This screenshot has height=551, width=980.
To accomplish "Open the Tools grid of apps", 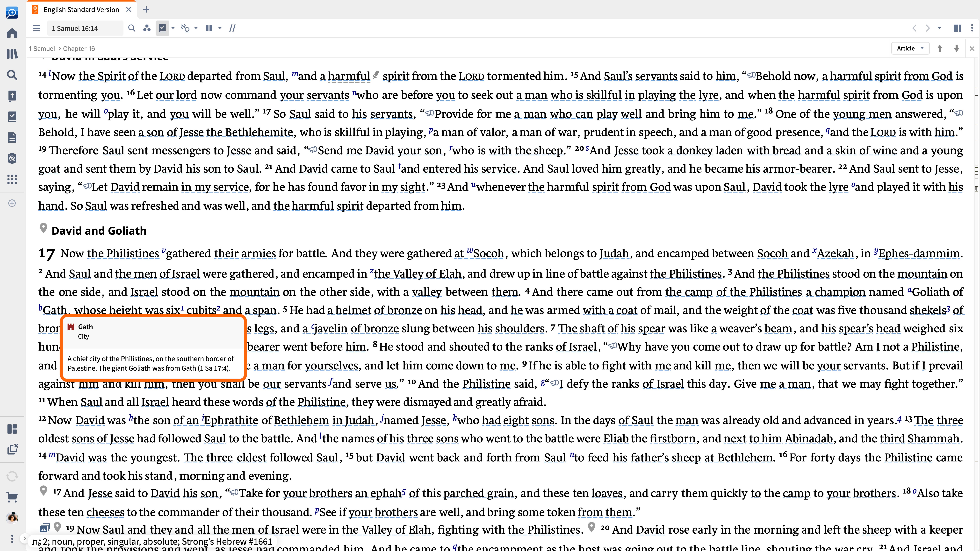I will [x=12, y=179].
